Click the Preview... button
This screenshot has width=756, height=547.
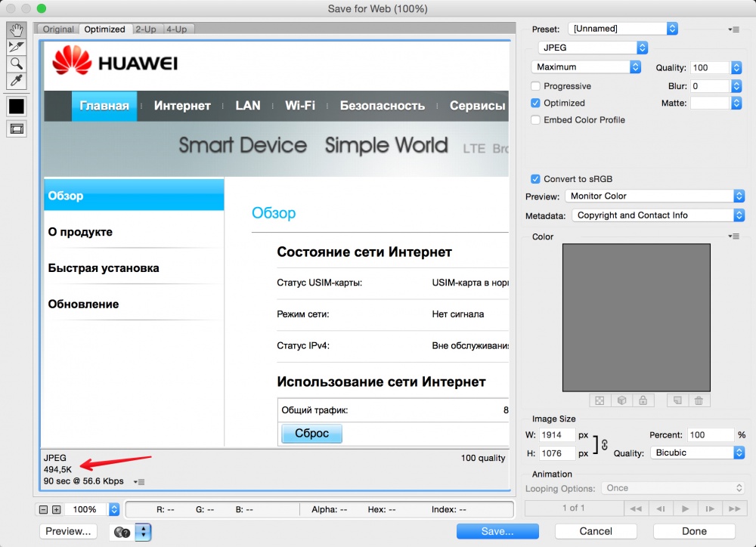68,531
